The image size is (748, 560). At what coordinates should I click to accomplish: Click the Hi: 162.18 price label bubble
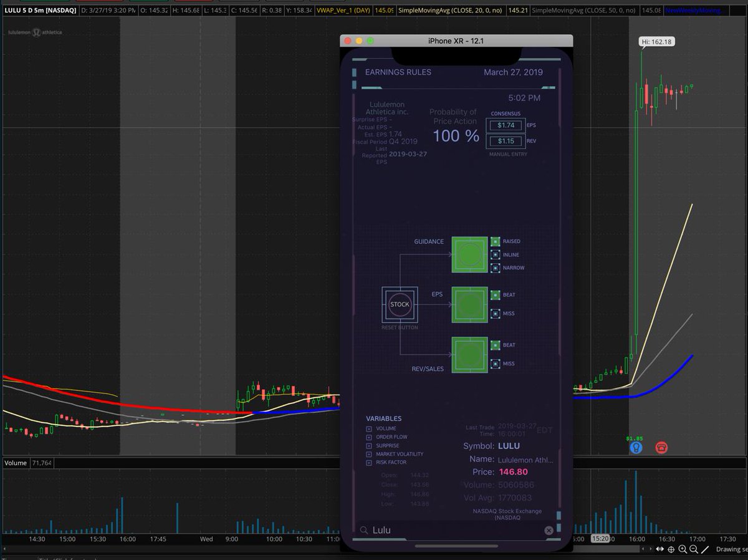point(657,42)
